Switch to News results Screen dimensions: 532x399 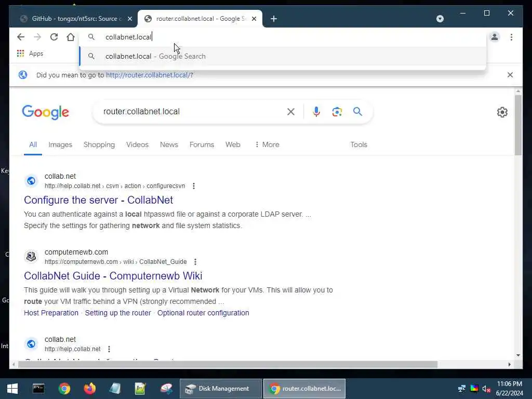pos(169,144)
